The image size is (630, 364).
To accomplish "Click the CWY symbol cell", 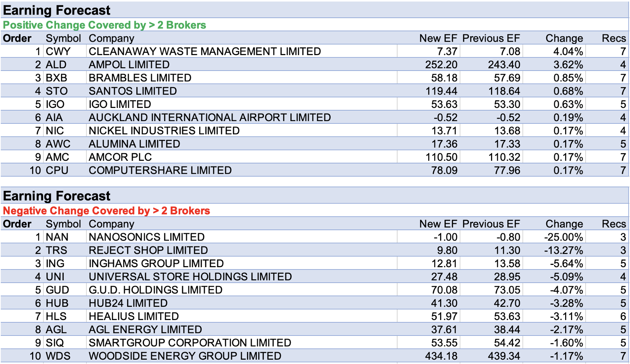I will 58,51.
